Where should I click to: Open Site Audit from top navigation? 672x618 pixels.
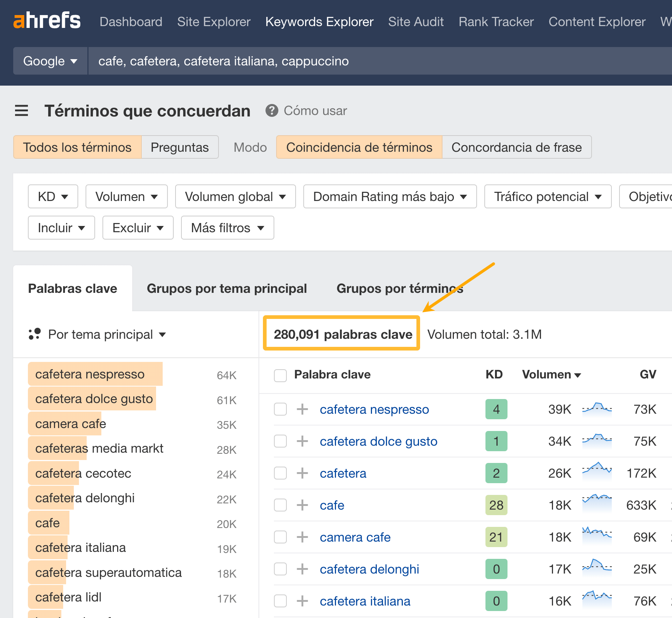416,21
